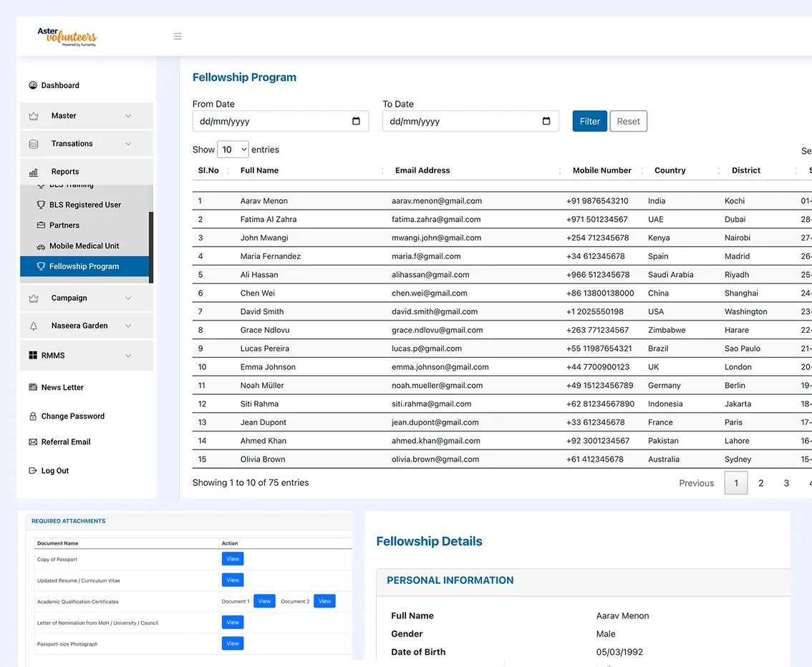Open the entries-per-page dropdown
This screenshot has height=667, width=812.
click(232, 149)
